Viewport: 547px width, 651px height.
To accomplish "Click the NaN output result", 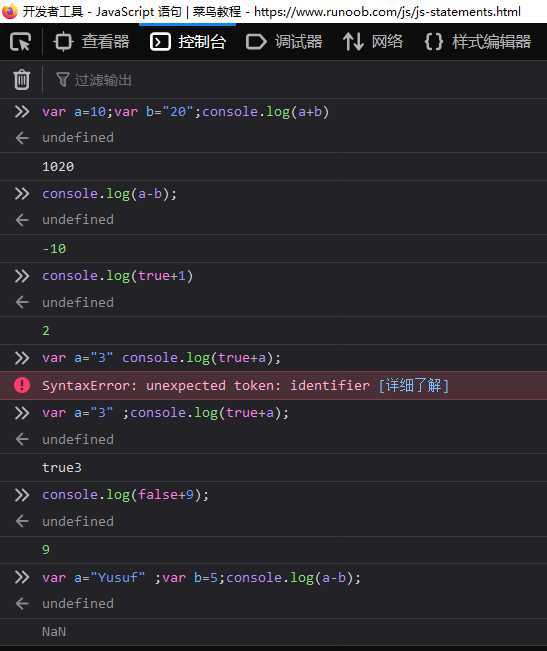I will [54, 631].
